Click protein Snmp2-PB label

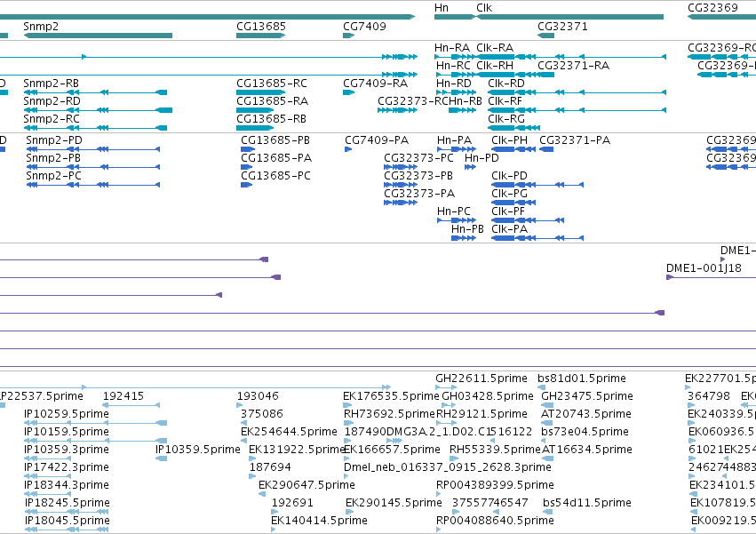tap(53, 158)
